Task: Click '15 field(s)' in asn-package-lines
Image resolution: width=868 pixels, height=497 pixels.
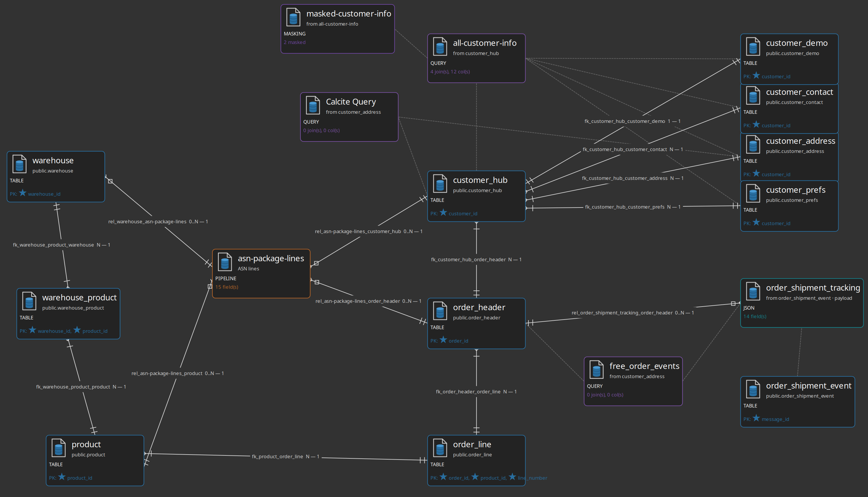Action: [x=227, y=287]
